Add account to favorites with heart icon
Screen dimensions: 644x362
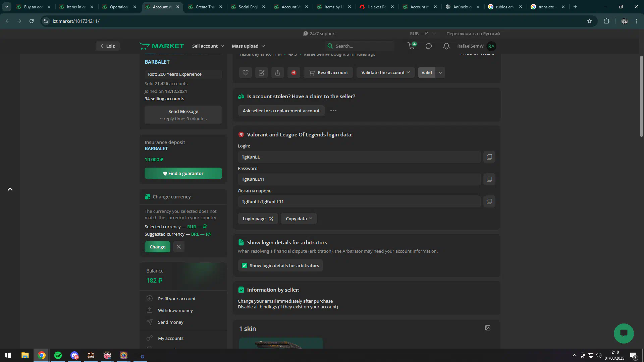coord(246,72)
